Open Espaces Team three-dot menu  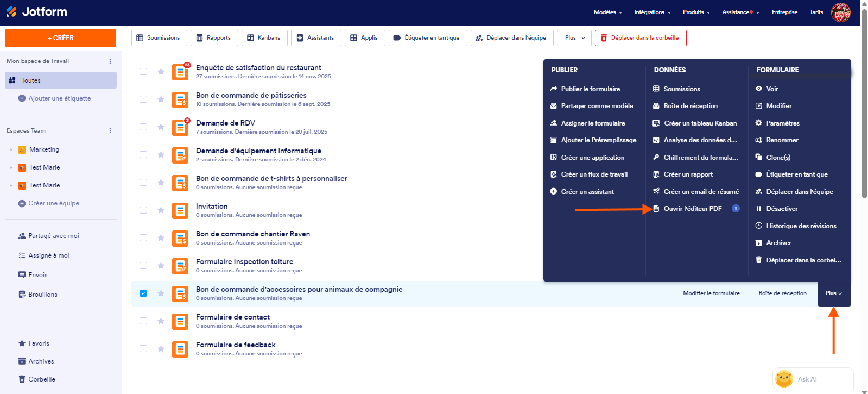pyautogui.click(x=110, y=131)
